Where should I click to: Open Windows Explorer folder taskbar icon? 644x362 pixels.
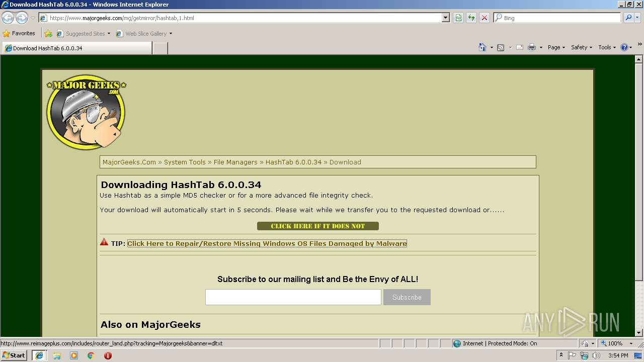tap(57, 355)
